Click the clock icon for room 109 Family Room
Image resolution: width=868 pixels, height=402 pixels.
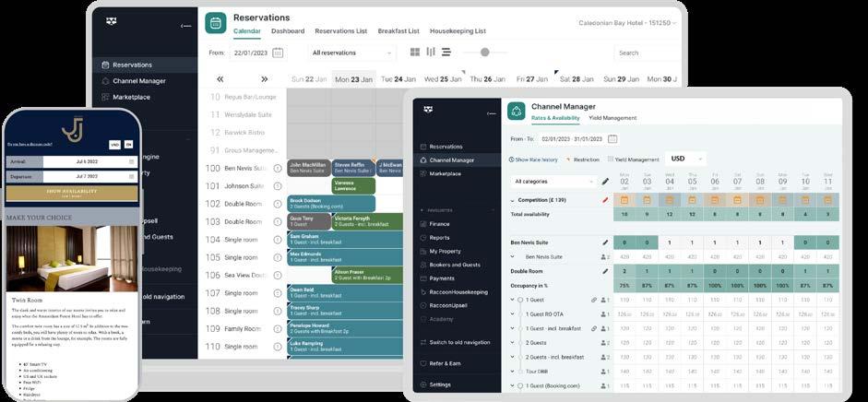[278, 328]
